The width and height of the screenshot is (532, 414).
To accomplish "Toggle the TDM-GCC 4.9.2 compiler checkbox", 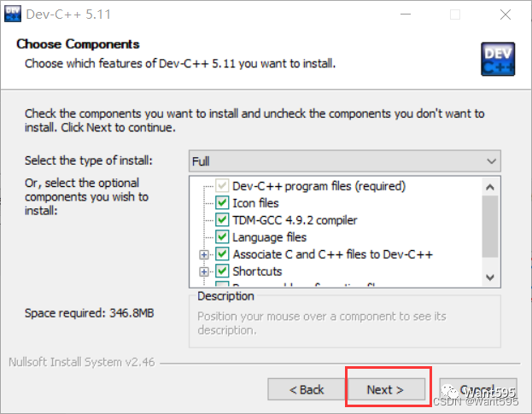I will point(223,220).
